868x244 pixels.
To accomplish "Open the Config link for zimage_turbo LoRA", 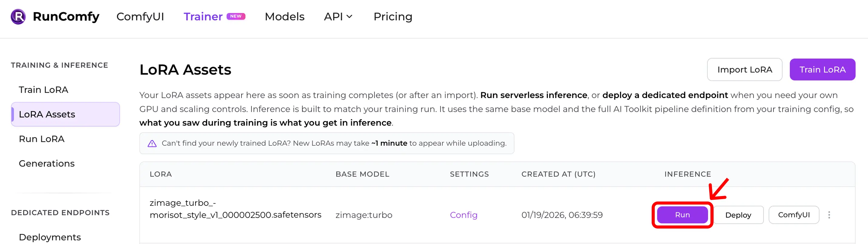I will [463, 215].
